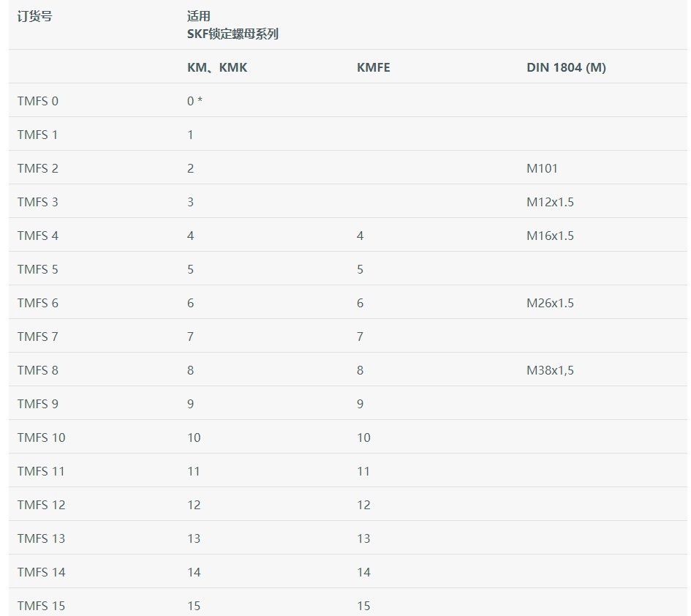Viewport: 691px width, 616px height.
Task: Click the KMFE value 9 in the TMFS 9 row
Action: pos(360,404)
